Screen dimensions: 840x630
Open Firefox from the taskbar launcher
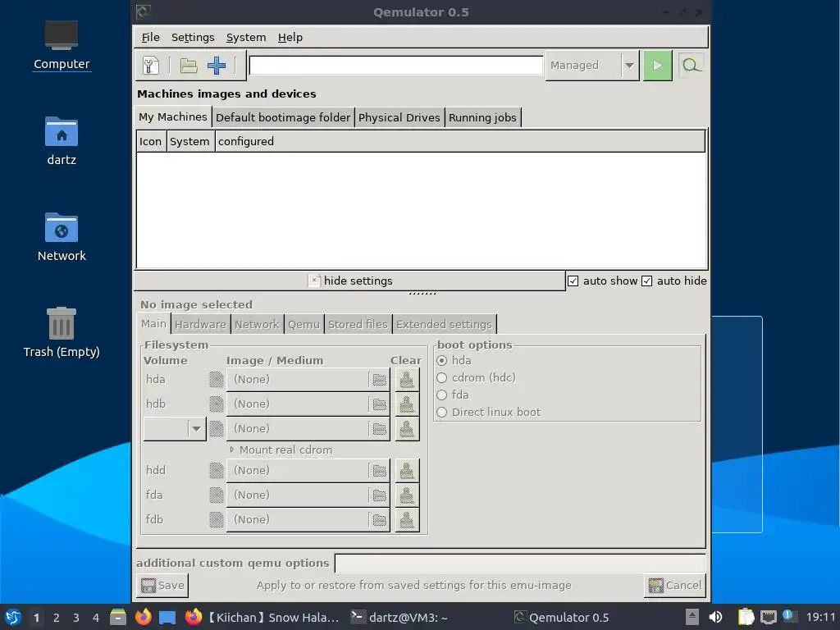(x=143, y=617)
